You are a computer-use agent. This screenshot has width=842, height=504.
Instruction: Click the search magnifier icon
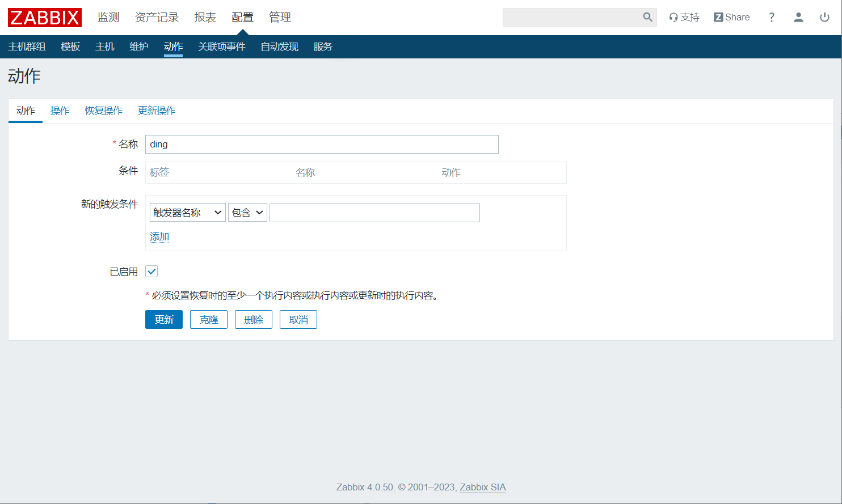647,18
